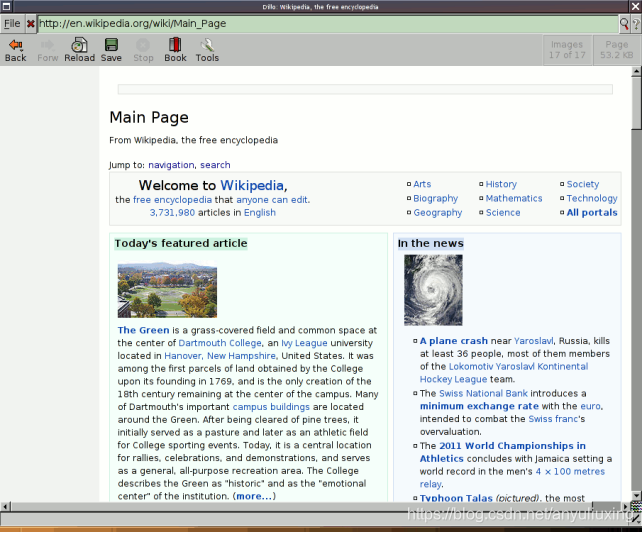Open the All portals link
The height and width of the screenshot is (533, 643).
(x=592, y=213)
